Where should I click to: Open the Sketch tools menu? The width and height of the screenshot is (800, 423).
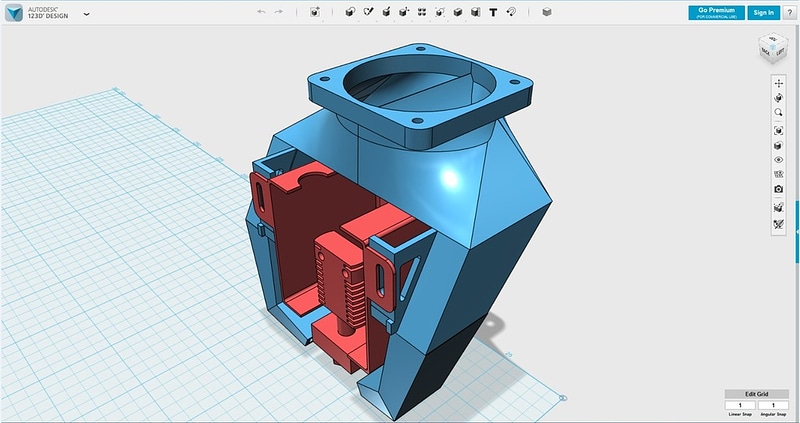click(368, 12)
